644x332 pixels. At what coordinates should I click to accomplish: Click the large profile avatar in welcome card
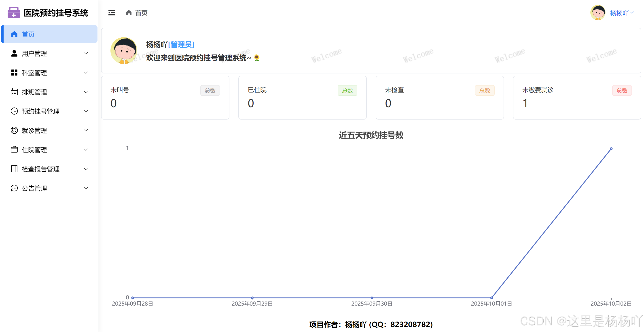coord(124,51)
